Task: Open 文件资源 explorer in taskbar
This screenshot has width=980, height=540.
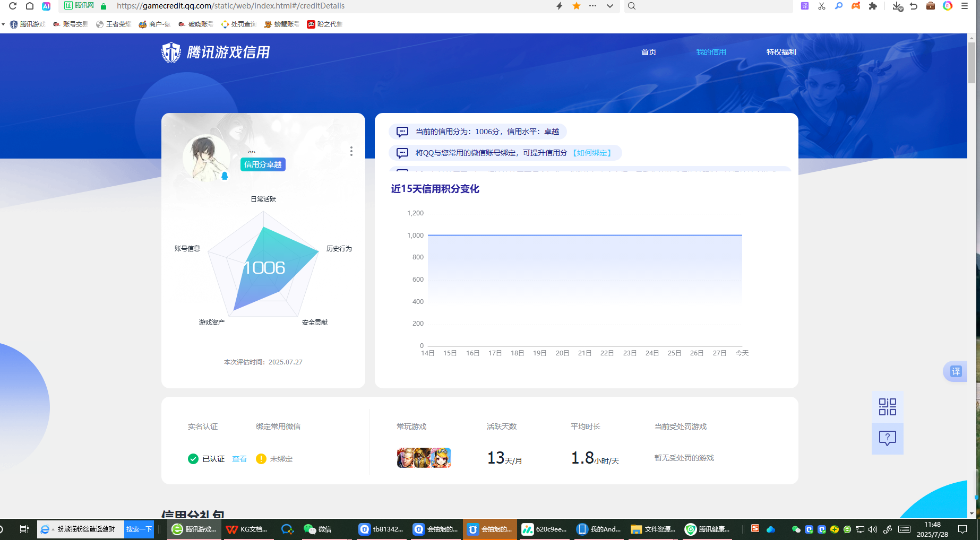Action: tap(653, 529)
